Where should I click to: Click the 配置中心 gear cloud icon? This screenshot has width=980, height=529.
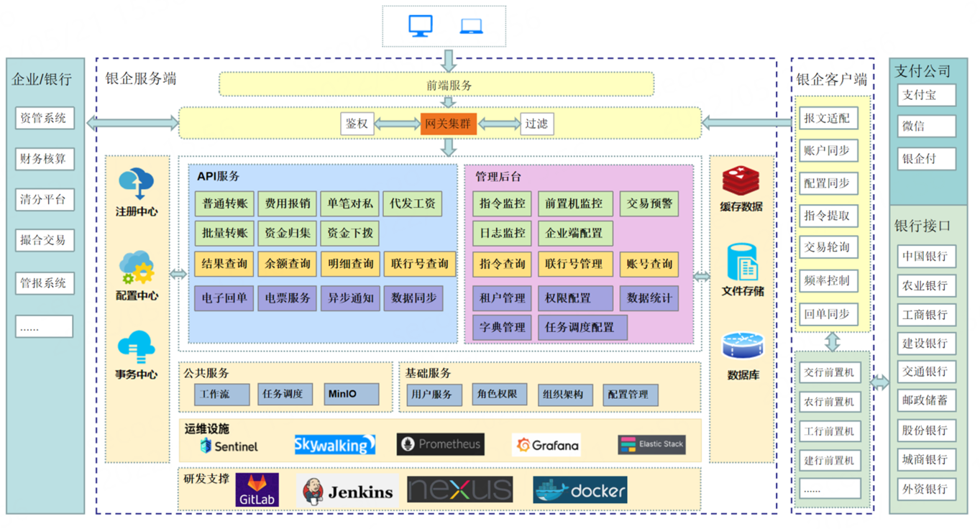pos(137,268)
